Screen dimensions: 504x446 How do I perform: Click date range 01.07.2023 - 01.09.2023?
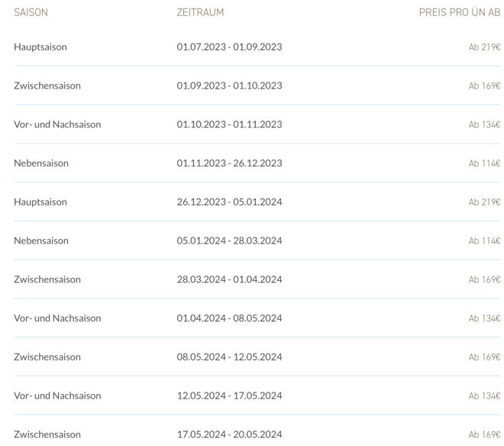230,47
